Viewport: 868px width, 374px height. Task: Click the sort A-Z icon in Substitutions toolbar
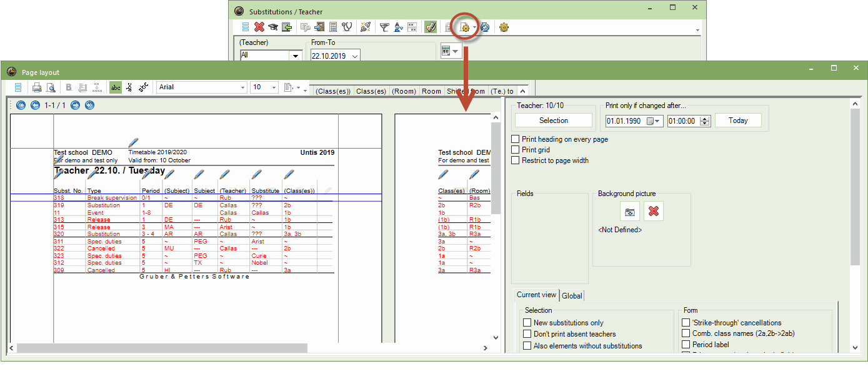pyautogui.click(x=398, y=27)
